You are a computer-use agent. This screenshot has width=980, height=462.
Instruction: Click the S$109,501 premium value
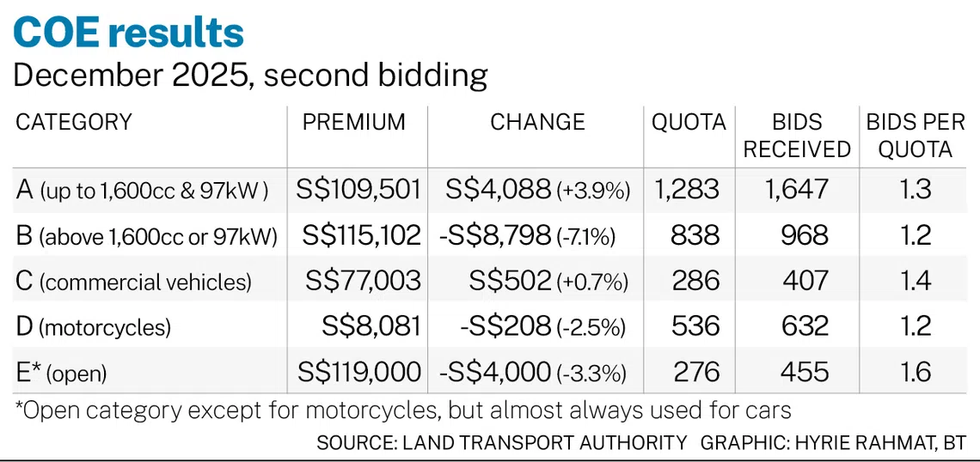(359, 190)
